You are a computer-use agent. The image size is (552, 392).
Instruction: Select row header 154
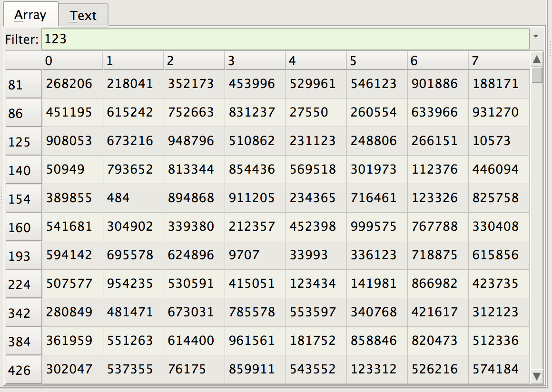coord(24,198)
